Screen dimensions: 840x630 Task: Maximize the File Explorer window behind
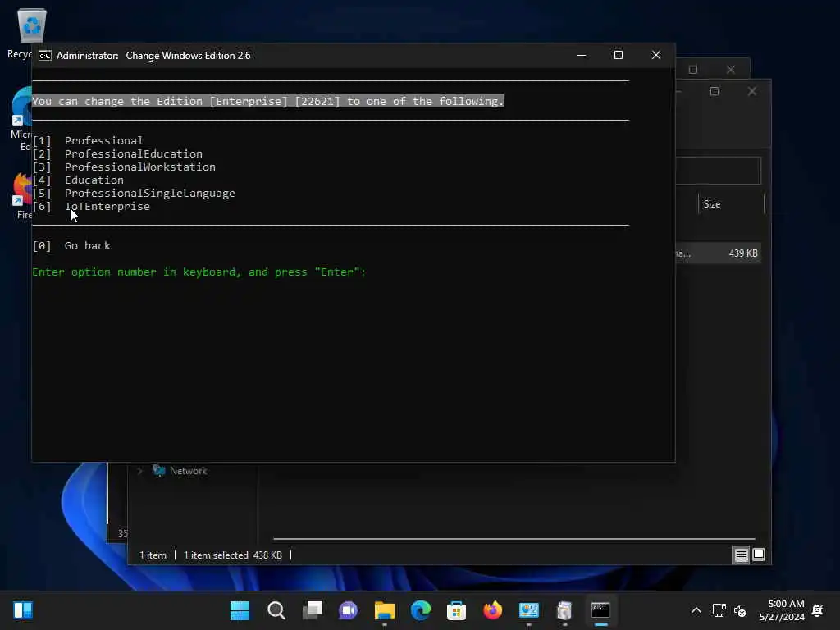714,92
